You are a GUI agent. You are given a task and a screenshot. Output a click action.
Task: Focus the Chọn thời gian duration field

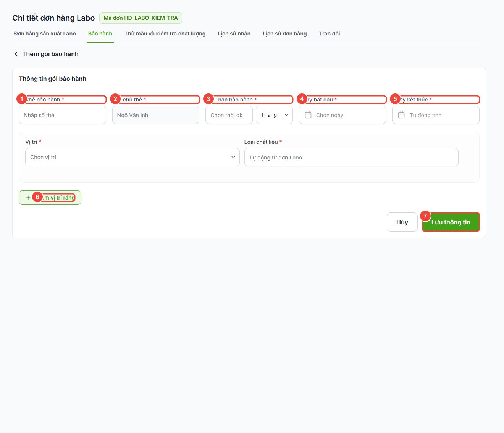(229, 115)
